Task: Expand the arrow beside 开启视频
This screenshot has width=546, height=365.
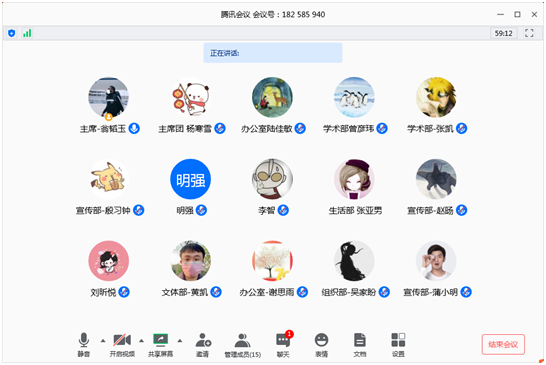Action: point(141,341)
